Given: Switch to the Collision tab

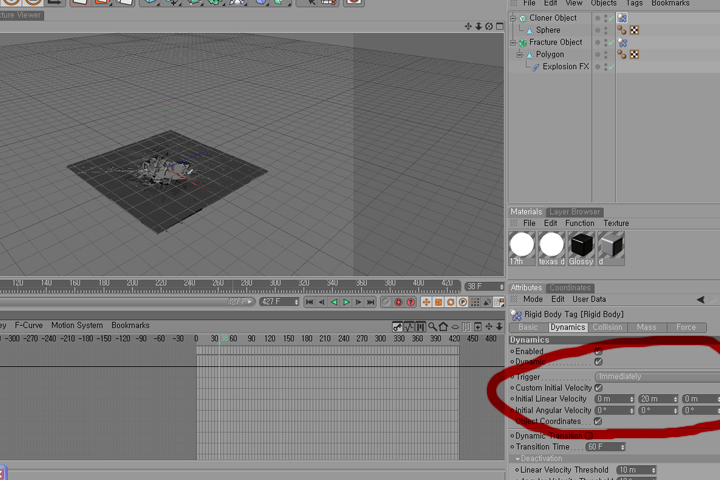Looking at the screenshot, I should point(607,327).
